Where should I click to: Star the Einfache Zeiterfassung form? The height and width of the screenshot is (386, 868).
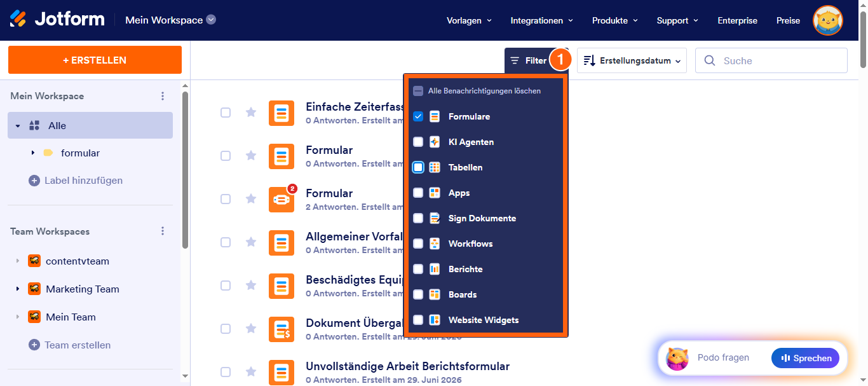tap(251, 113)
